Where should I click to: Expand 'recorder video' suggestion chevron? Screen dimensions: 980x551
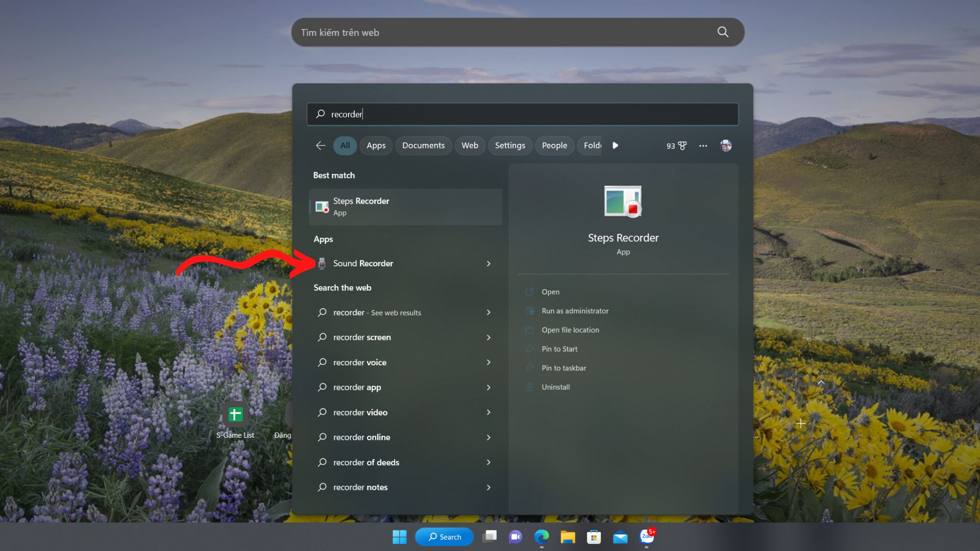[x=488, y=412]
